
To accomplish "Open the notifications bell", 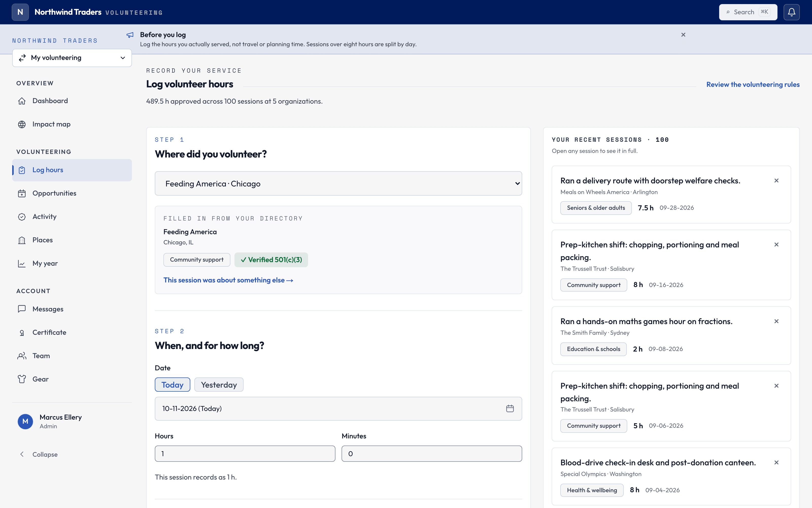I will click(791, 12).
